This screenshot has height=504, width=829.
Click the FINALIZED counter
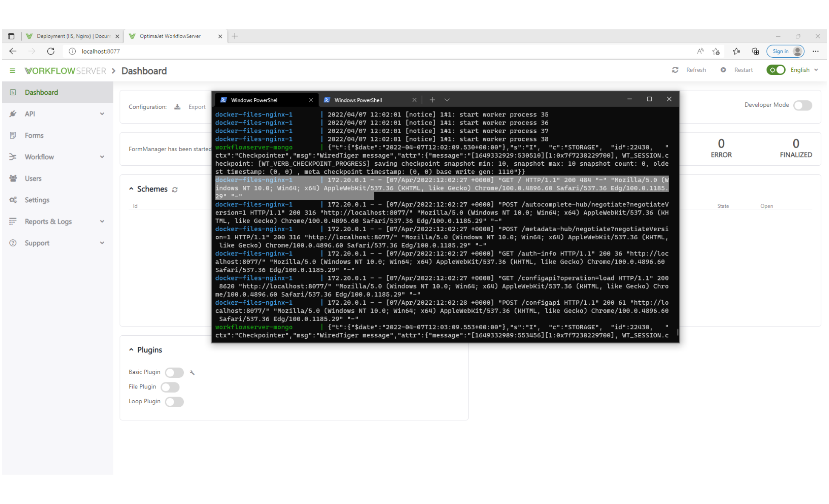(796, 148)
